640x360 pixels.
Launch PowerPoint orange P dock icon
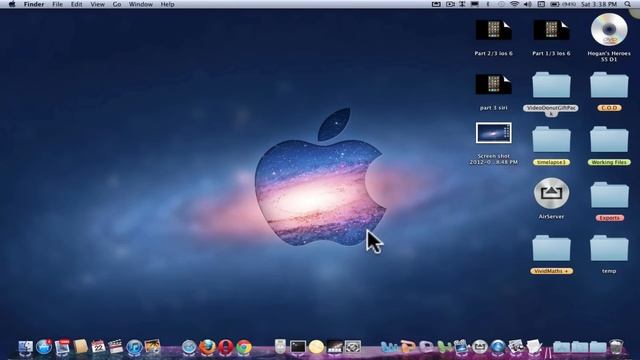[x=407, y=347]
